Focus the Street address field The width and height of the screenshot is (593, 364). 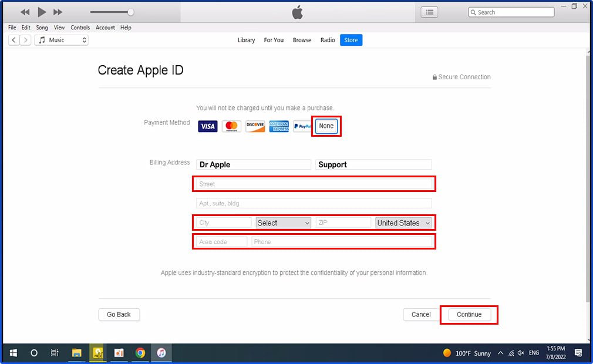[x=314, y=184]
